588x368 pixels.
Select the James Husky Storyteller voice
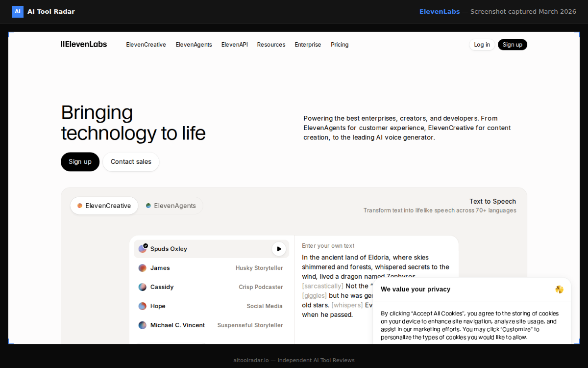pos(211,268)
